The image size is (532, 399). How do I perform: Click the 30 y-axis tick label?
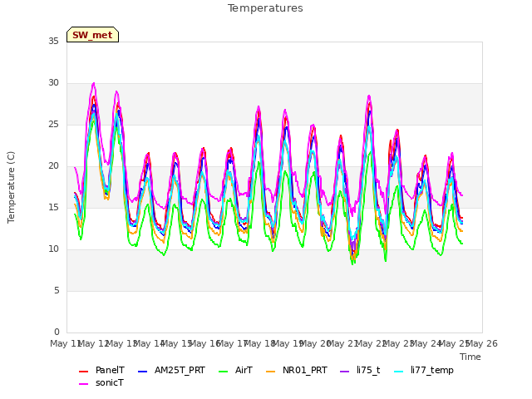coord(53,83)
